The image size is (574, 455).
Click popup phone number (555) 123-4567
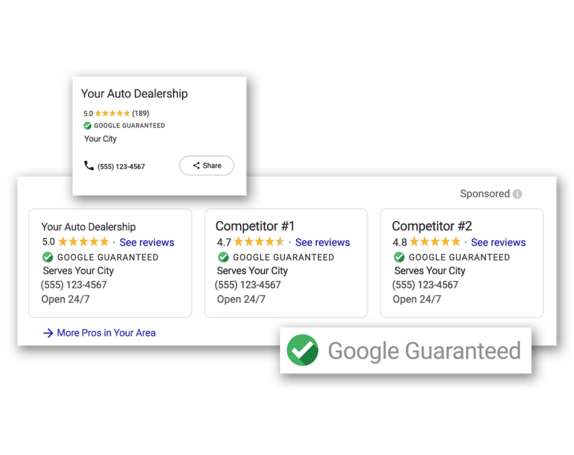pyautogui.click(x=121, y=167)
